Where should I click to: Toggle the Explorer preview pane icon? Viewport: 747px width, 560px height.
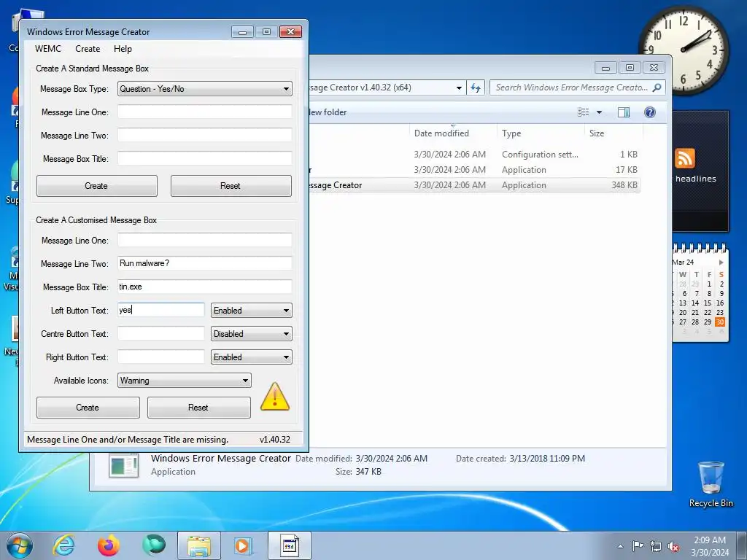(x=624, y=112)
